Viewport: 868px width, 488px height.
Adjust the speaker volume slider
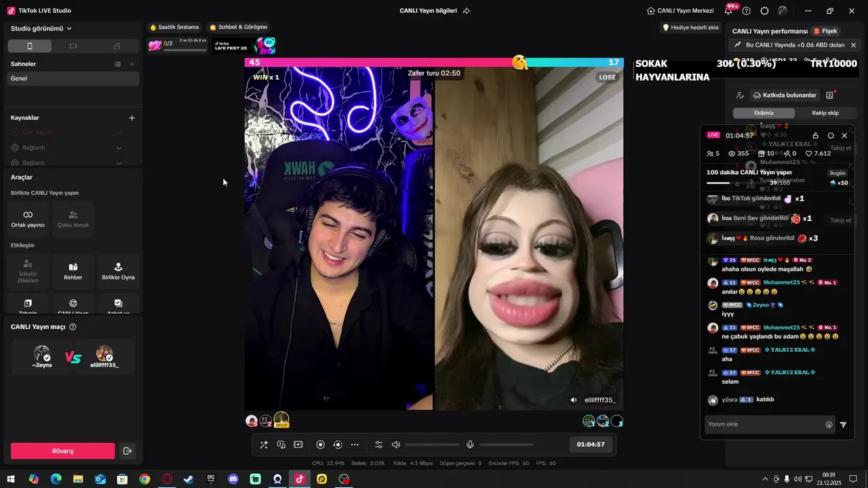[x=432, y=445]
